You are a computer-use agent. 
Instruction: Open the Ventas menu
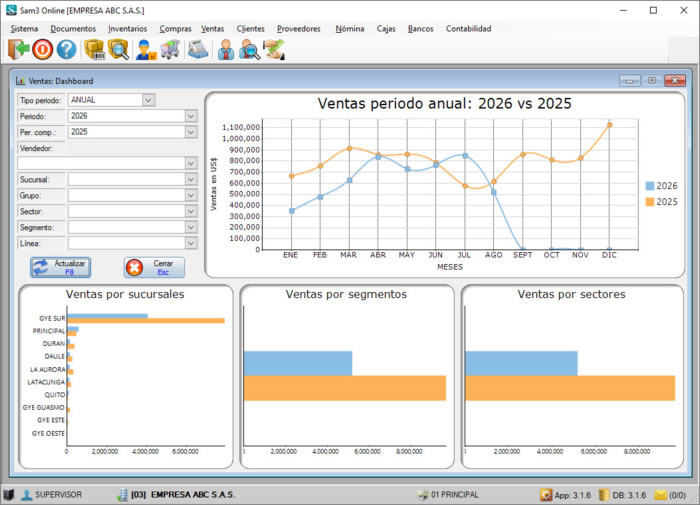212,29
